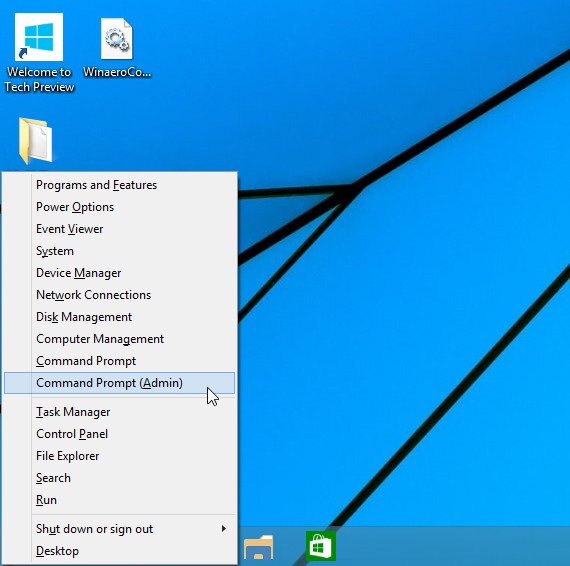This screenshot has height=566, width=570.
Task: Open Control Panel
Action: (x=119, y=434)
